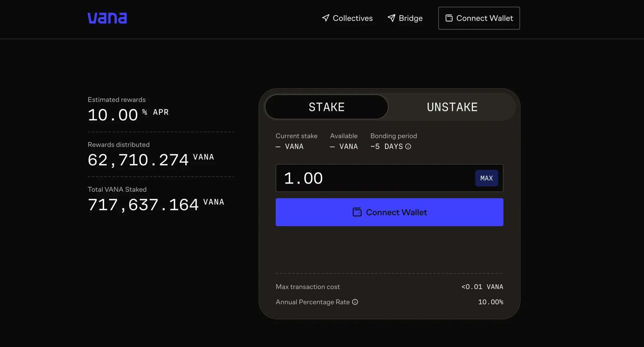Click the Rewards distributed label

click(x=118, y=145)
